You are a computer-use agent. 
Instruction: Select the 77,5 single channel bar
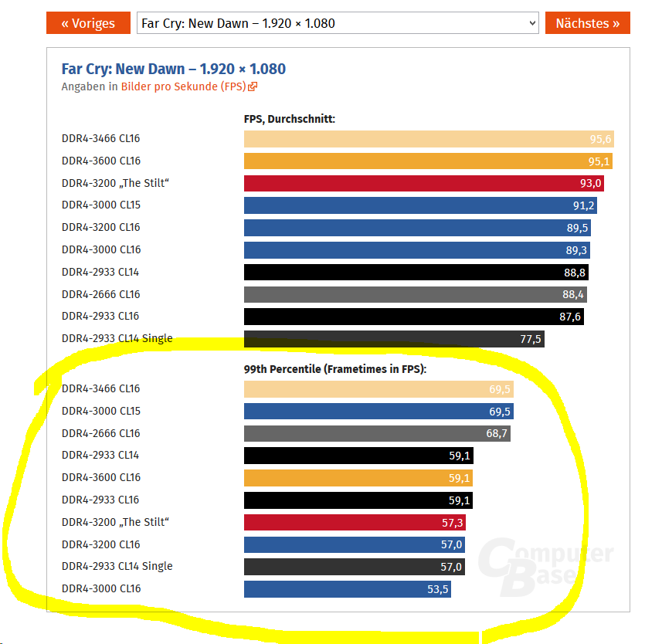[x=394, y=339]
